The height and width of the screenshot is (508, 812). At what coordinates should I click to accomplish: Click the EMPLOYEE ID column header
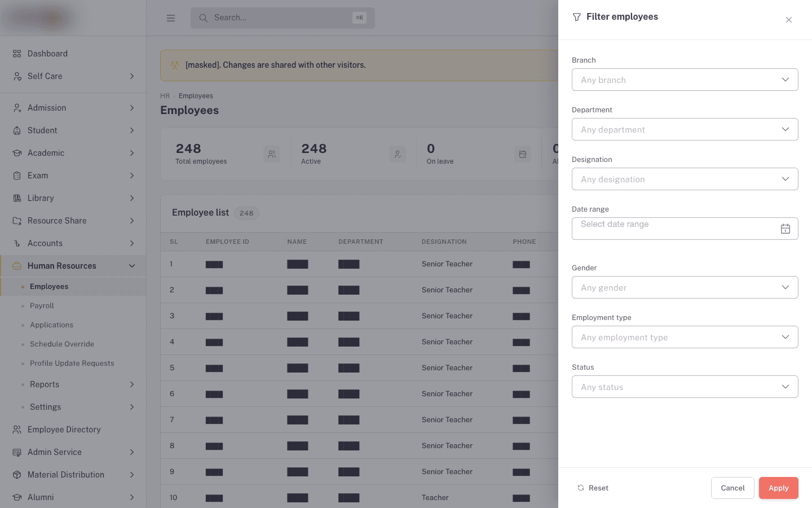[227, 242]
